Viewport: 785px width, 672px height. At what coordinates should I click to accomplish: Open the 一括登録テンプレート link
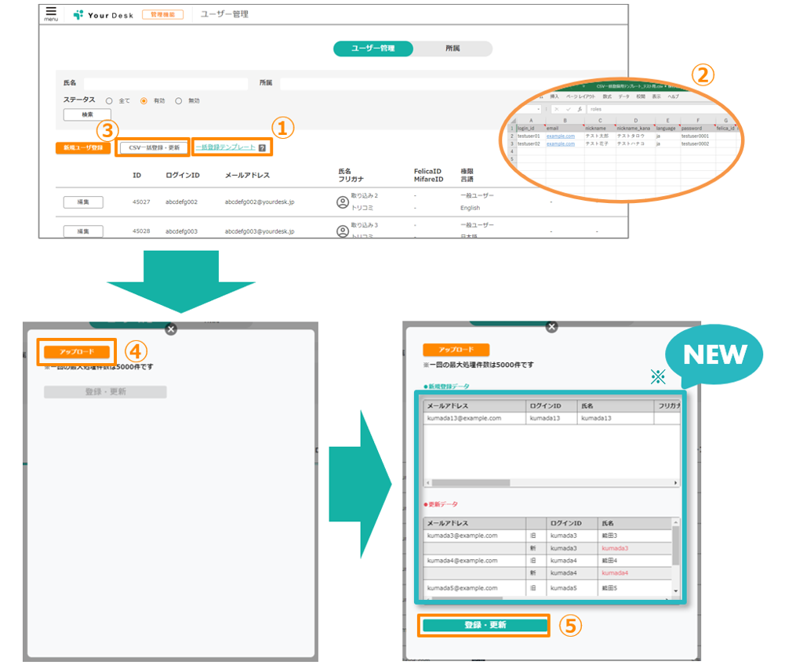click(226, 147)
